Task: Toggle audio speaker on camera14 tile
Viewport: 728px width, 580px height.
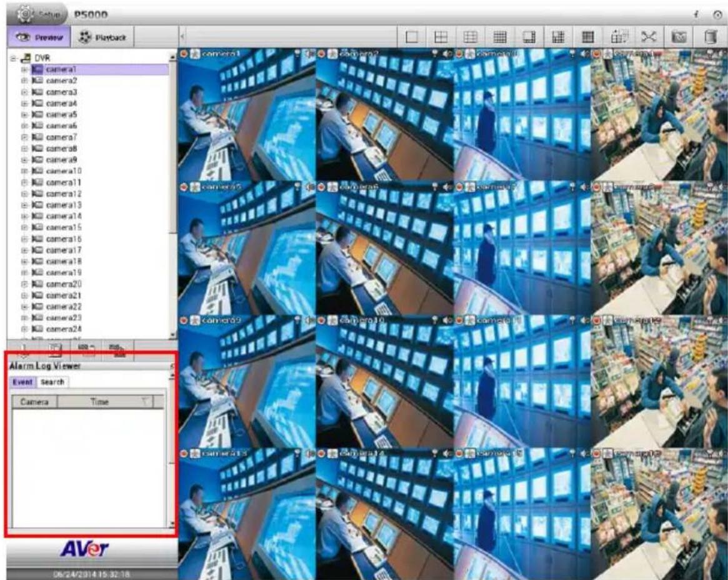Action: point(447,453)
